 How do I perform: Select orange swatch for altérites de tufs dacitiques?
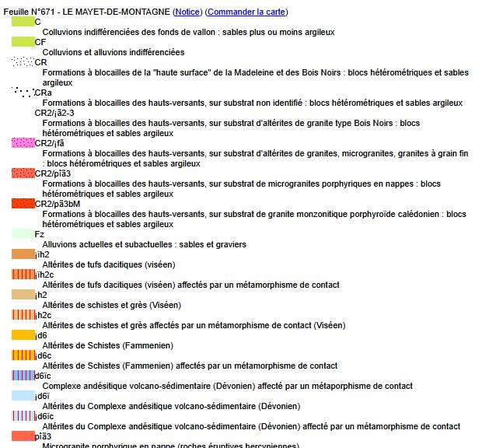point(23,254)
